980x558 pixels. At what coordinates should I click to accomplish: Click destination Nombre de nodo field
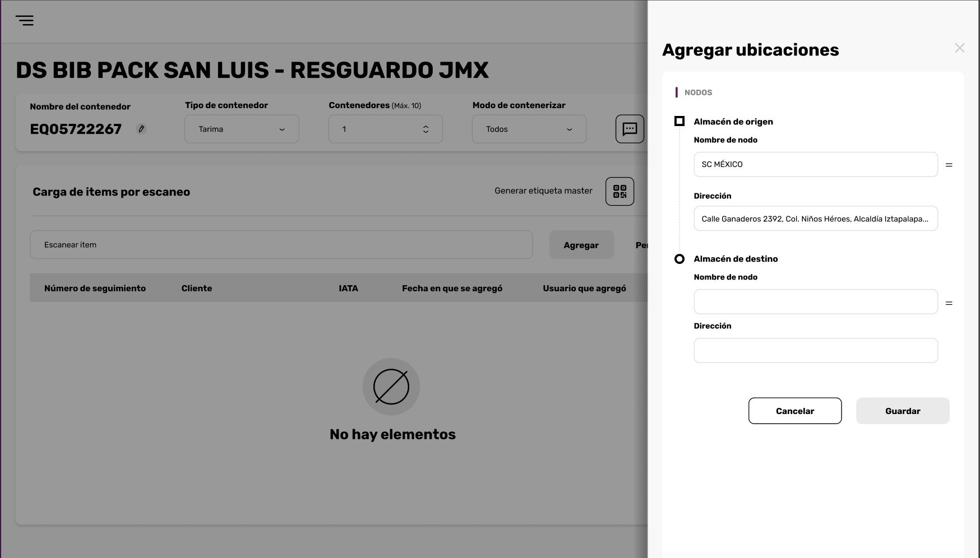point(816,301)
